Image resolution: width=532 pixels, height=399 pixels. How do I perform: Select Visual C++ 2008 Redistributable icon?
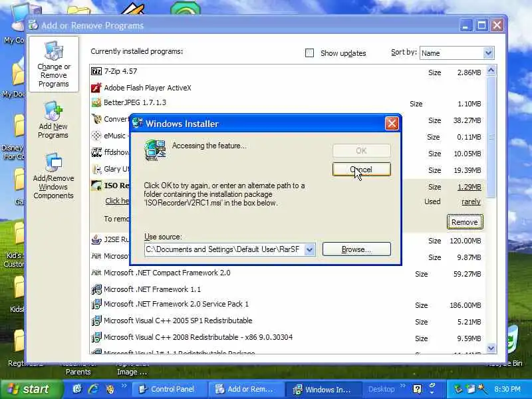[x=96, y=337]
